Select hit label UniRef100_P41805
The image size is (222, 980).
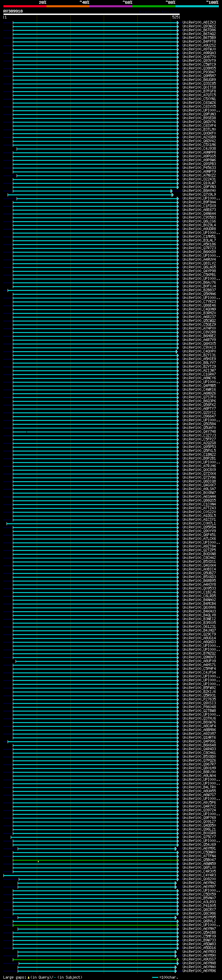pos(199,906)
